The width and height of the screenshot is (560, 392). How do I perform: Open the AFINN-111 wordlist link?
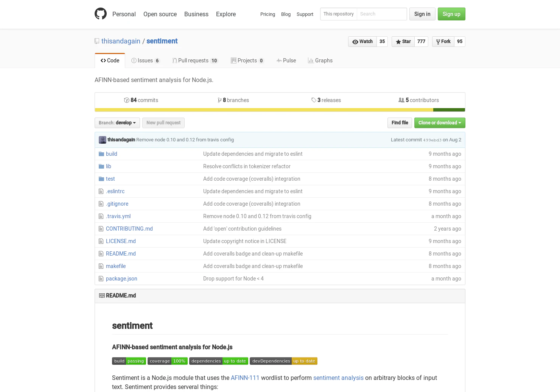coord(245,378)
